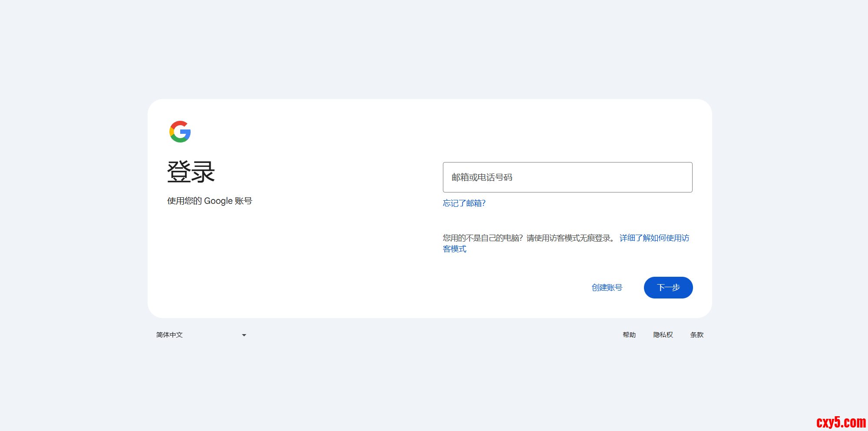Open the 隐私权 footer link
This screenshot has height=431, width=868.
pos(663,335)
